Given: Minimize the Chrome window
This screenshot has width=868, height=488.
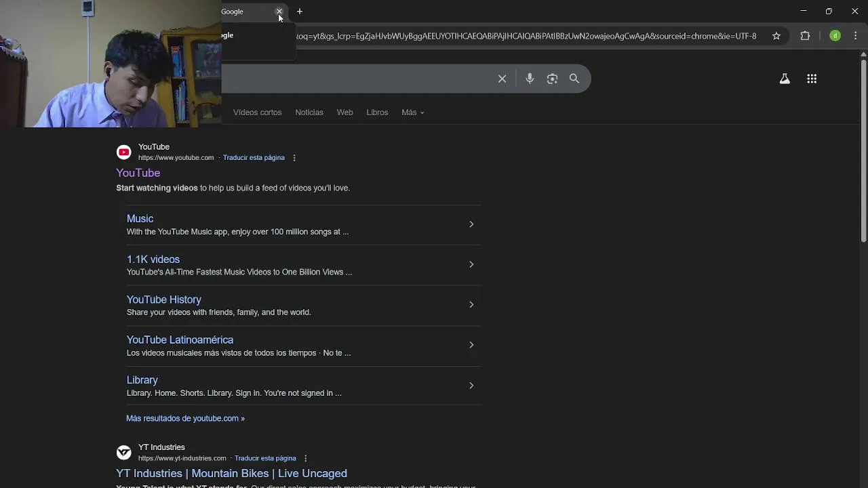Looking at the screenshot, I should [x=804, y=12].
